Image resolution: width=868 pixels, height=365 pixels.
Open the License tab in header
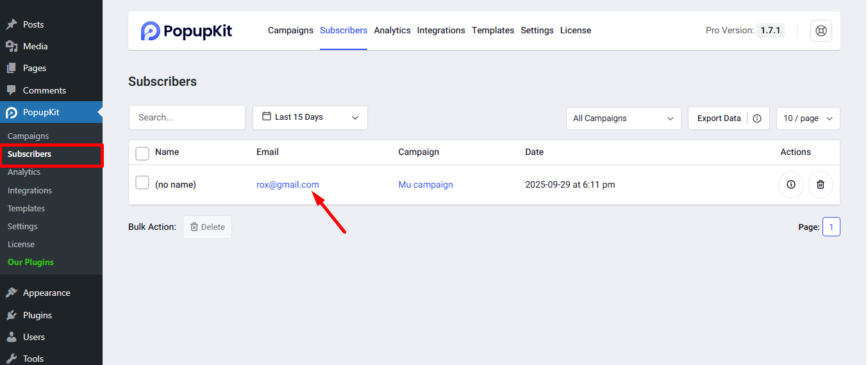pos(576,30)
